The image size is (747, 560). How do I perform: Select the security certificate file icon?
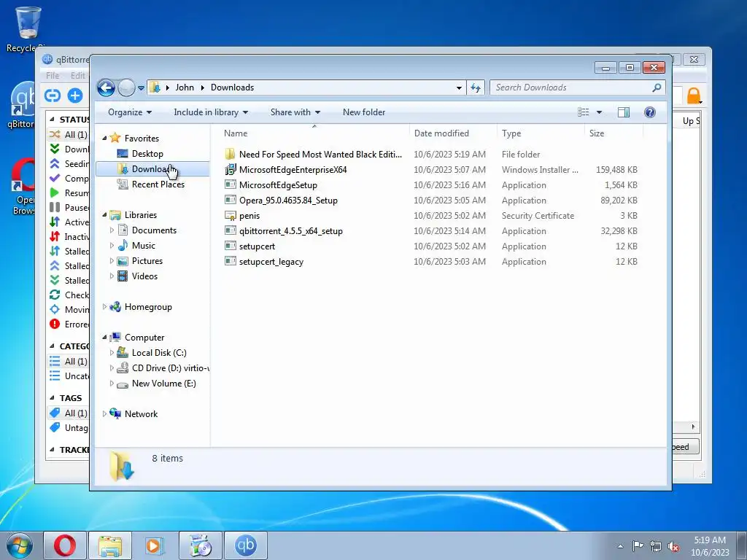tap(231, 216)
